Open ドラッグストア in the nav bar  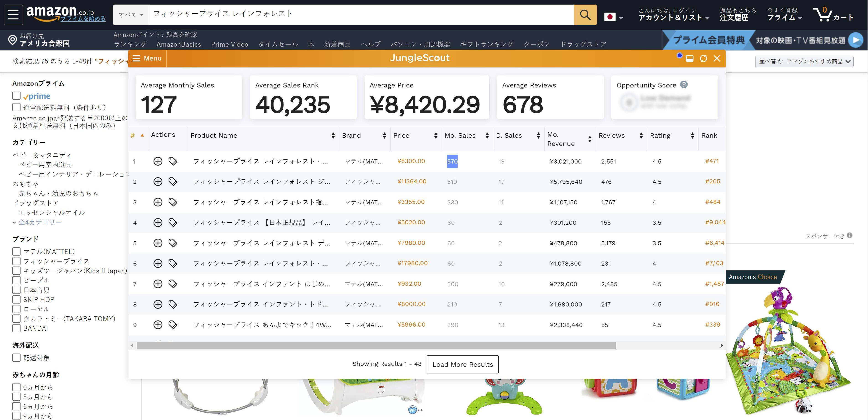coord(583,44)
